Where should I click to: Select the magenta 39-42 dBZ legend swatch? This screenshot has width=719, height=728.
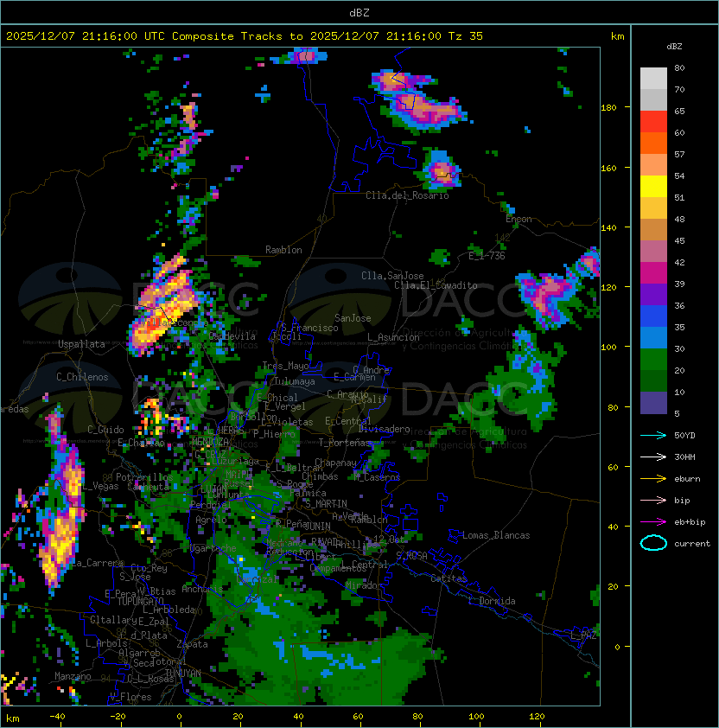point(653,273)
